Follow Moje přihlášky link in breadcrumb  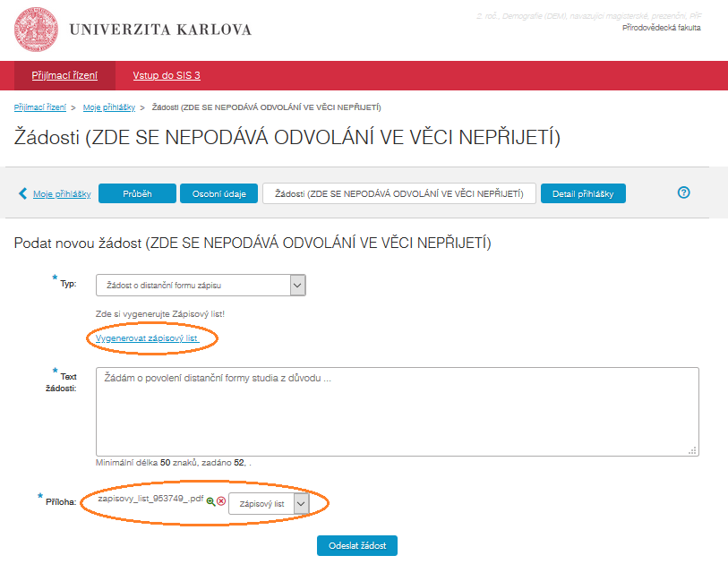coord(109,107)
